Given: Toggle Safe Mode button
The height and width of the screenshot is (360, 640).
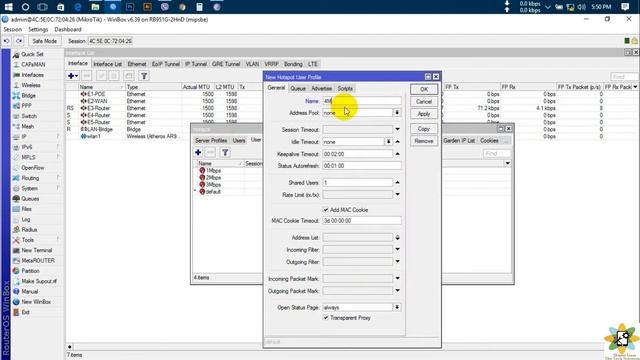Looking at the screenshot, I should (x=44, y=41).
